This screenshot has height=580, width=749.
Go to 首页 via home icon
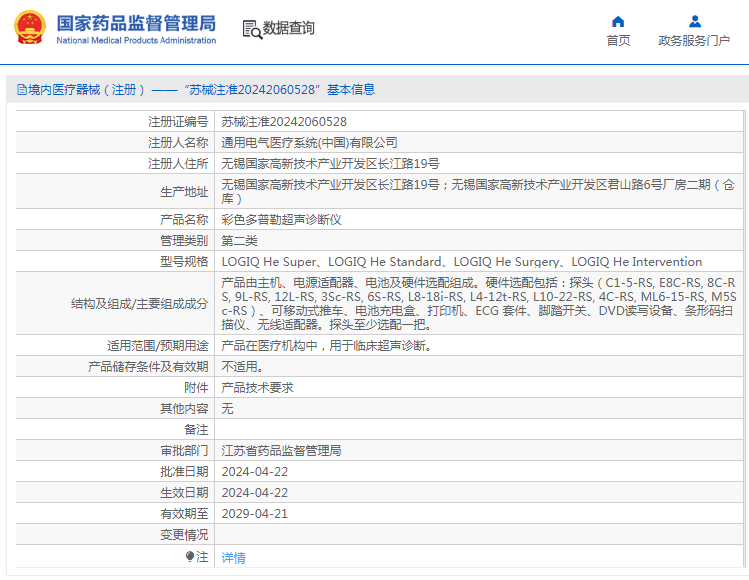point(618,21)
